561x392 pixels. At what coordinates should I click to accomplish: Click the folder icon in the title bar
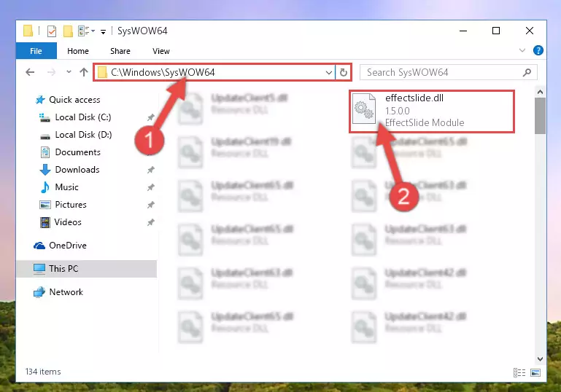coord(28,31)
